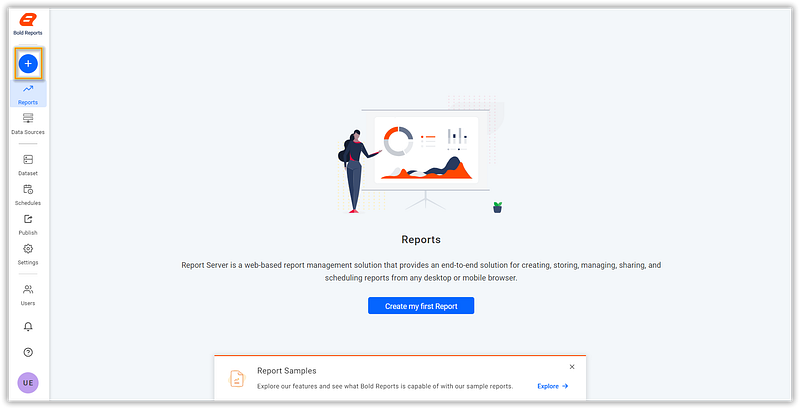This screenshot has height=409, width=800.
Task: Click the presentation illustration image
Action: (421, 156)
